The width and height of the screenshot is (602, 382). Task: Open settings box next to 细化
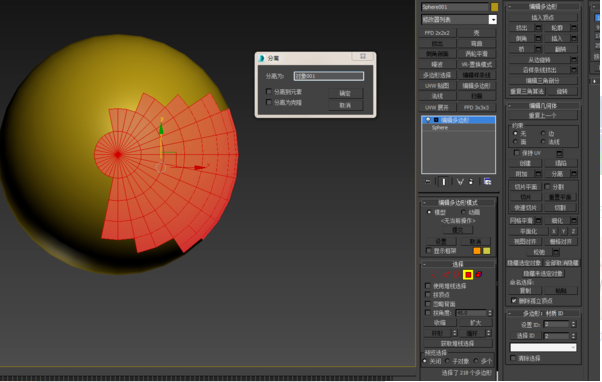[574, 220]
